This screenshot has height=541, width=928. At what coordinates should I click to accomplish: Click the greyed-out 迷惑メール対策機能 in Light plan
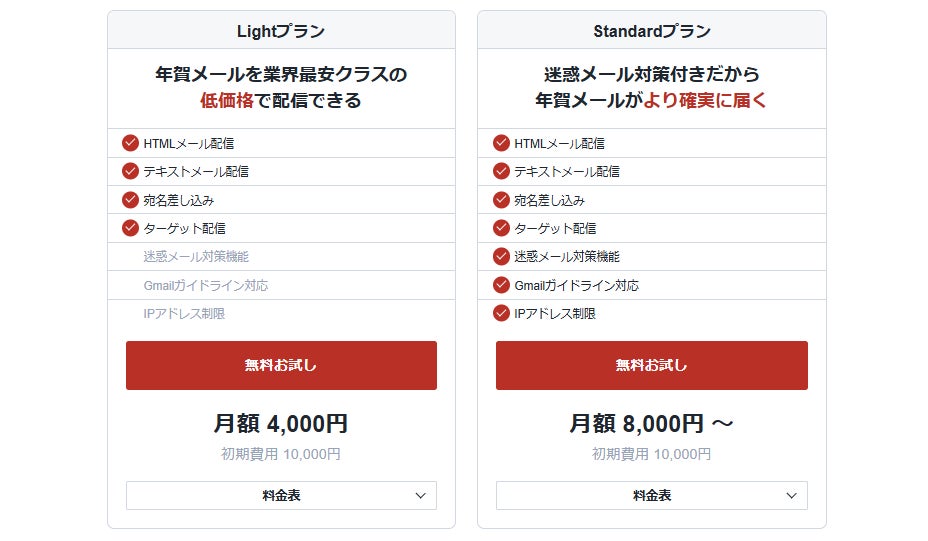(196, 256)
